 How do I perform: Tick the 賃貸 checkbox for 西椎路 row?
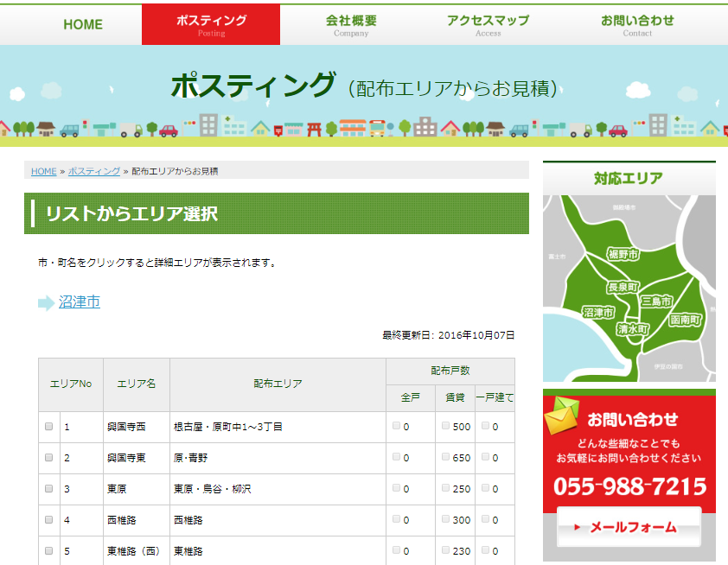click(446, 519)
